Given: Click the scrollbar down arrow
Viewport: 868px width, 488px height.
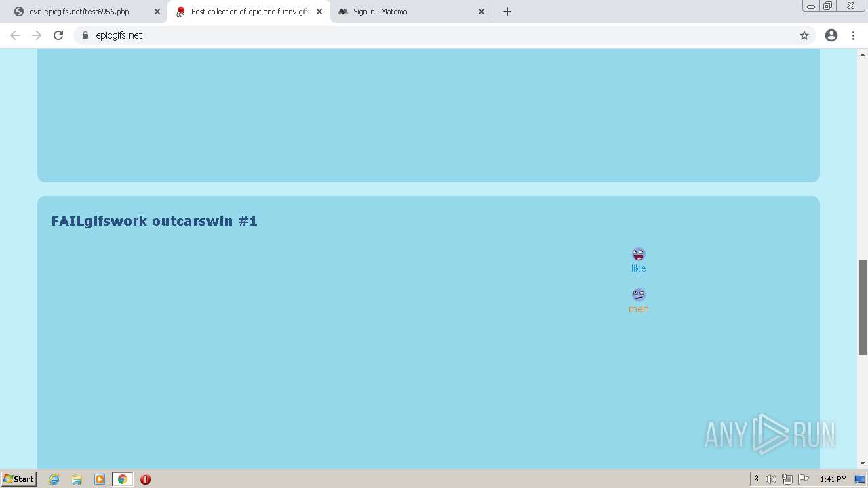Looking at the screenshot, I should (863, 463).
